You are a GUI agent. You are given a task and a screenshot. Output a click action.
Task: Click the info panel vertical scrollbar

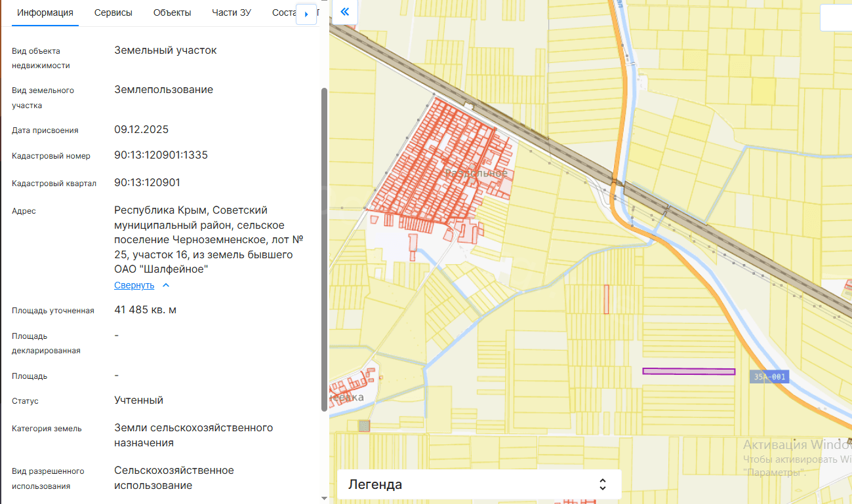(x=323, y=249)
